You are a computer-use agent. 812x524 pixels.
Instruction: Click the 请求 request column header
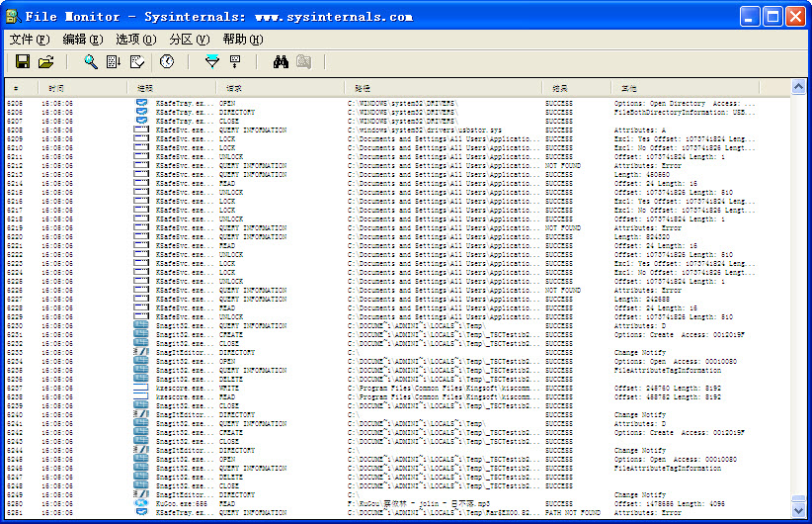282,88
